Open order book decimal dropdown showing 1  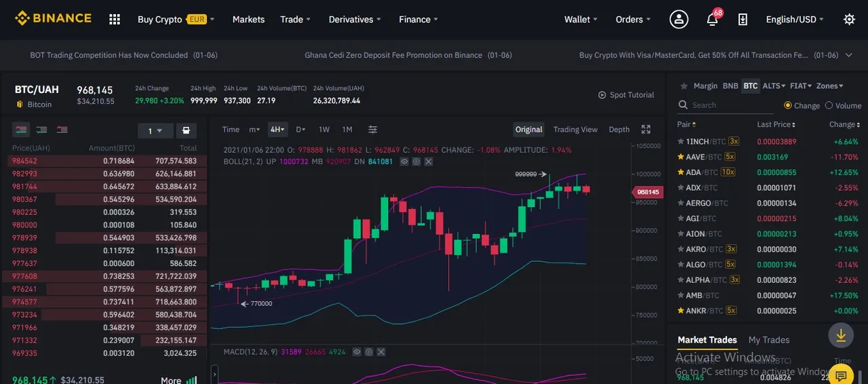coord(155,131)
